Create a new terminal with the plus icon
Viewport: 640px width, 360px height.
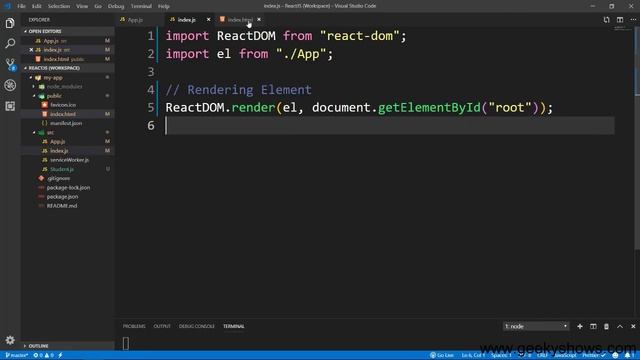pos(580,326)
